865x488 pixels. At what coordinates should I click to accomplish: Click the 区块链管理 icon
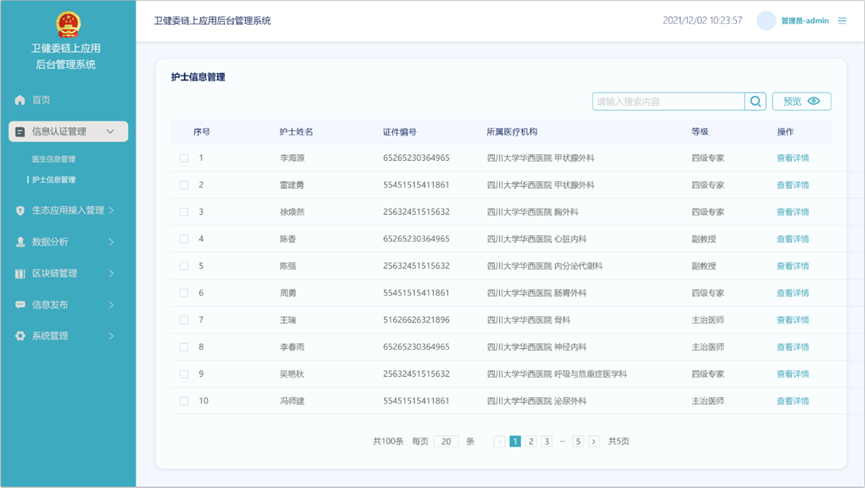20,274
